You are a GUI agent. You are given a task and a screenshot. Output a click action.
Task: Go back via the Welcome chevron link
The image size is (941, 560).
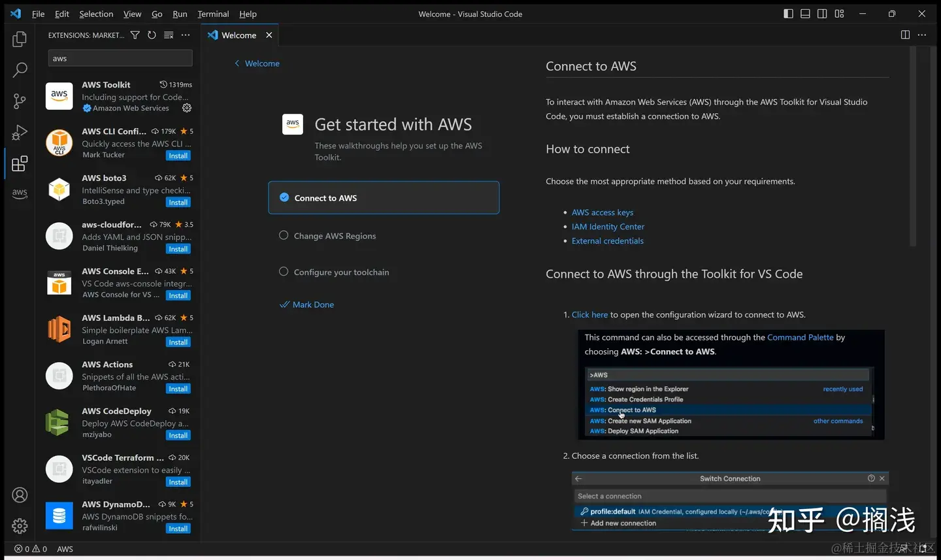257,63
